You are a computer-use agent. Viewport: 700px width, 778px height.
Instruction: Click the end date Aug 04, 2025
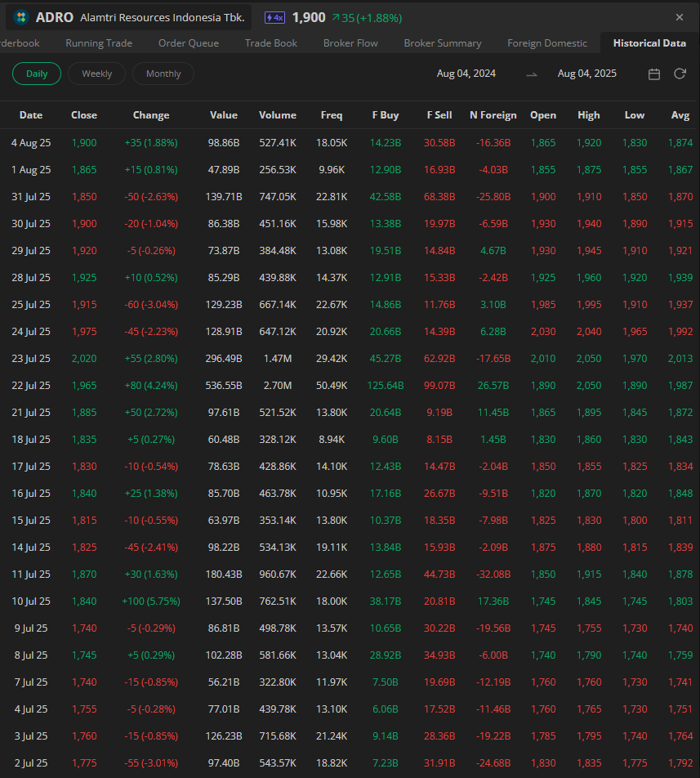click(x=587, y=74)
